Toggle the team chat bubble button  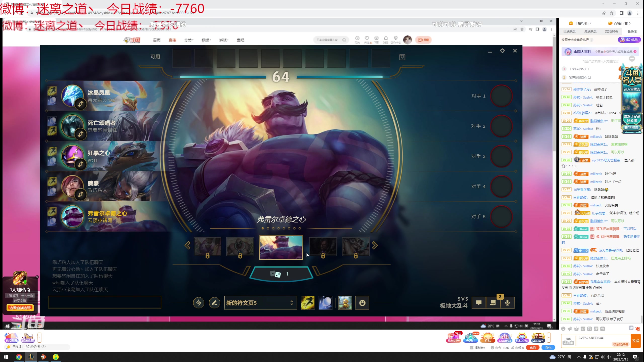pos(479,303)
